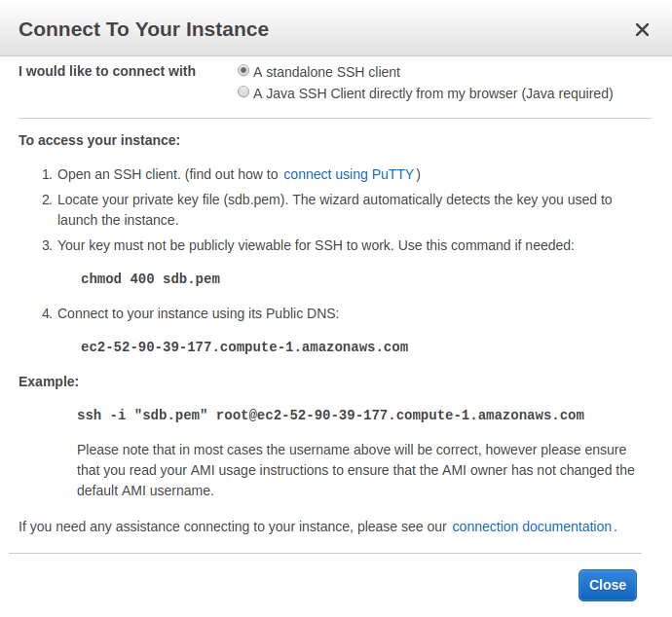Open the connection documentation link
The image size is (672, 617).
pos(532,526)
